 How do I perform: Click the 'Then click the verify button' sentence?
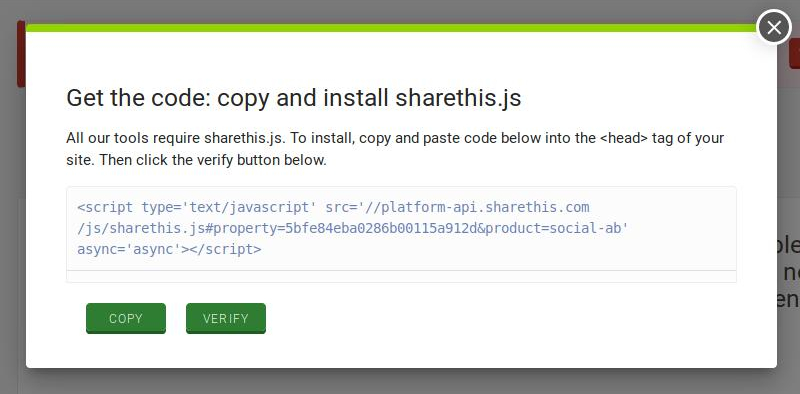[x=213, y=160]
